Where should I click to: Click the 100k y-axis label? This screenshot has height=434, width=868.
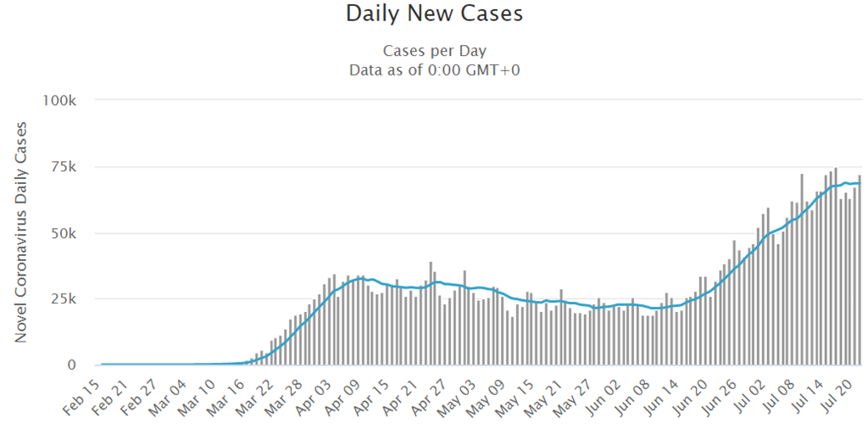[x=61, y=100]
